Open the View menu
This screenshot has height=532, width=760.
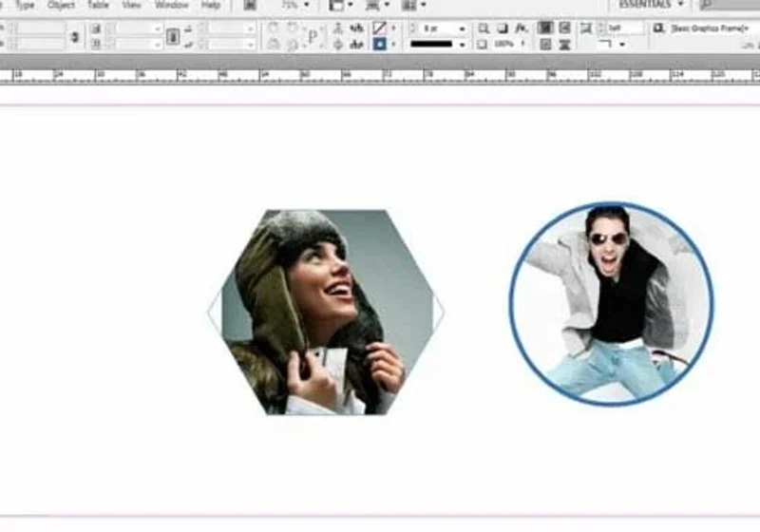point(131,5)
